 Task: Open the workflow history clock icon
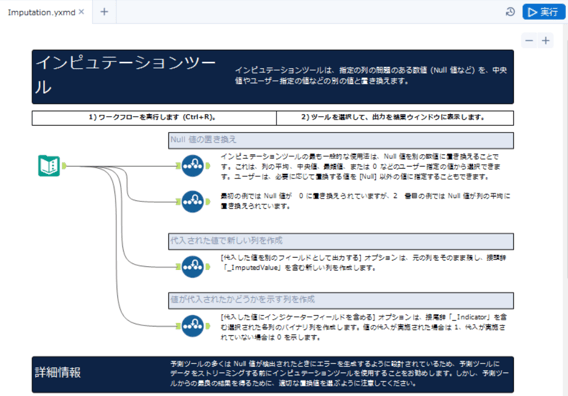pos(510,12)
